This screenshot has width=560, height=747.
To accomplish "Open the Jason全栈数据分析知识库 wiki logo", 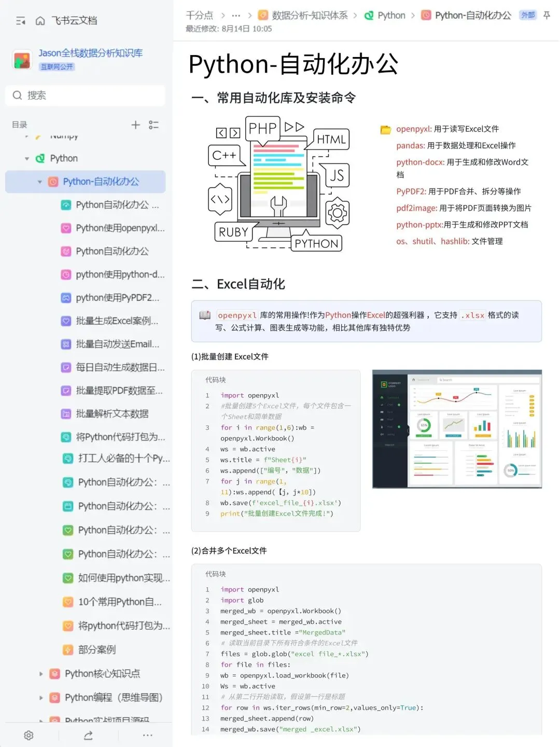I will [22, 60].
